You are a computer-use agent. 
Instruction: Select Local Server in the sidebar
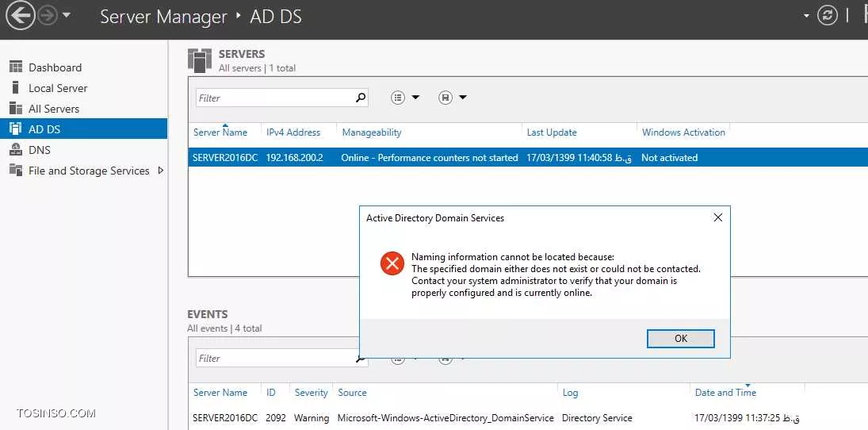pos(58,88)
